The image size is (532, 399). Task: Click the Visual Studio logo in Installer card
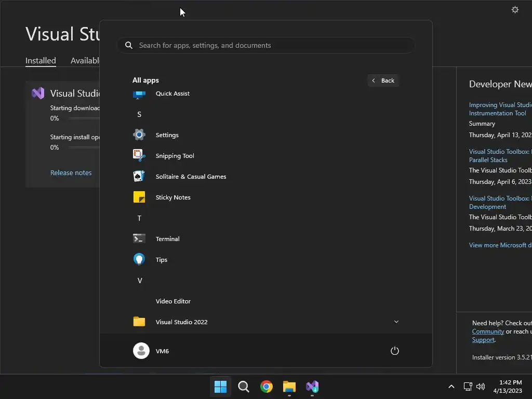38,94
